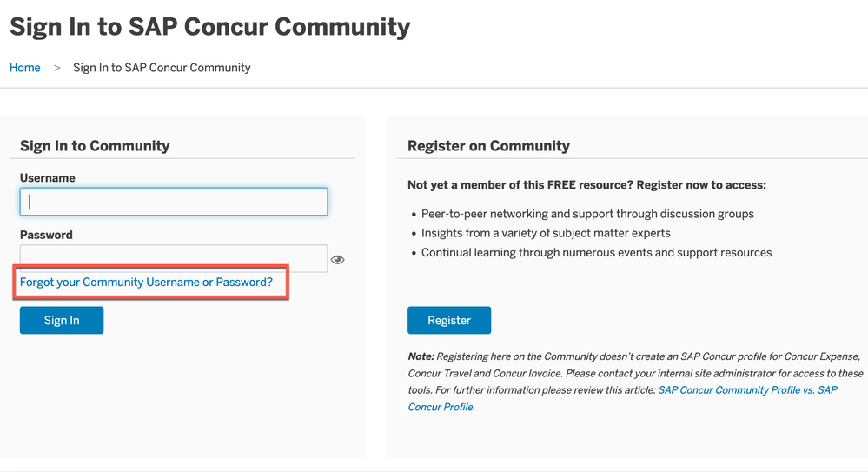Click the Sign In to Community section heading
The image size is (868, 472).
[95, 146]
